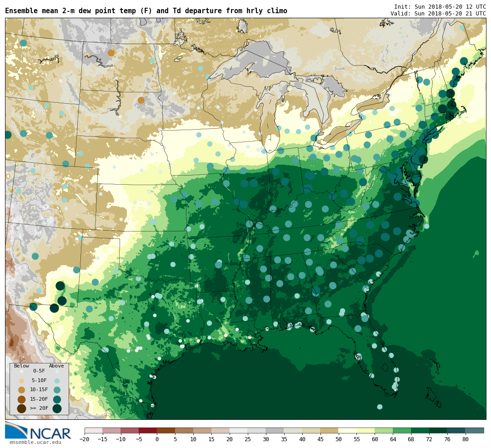Pick the colorbar swatch between 35 and 40
Image resolution: width=491 pixels, height=448 pixels.
click(x=293, y=430)
